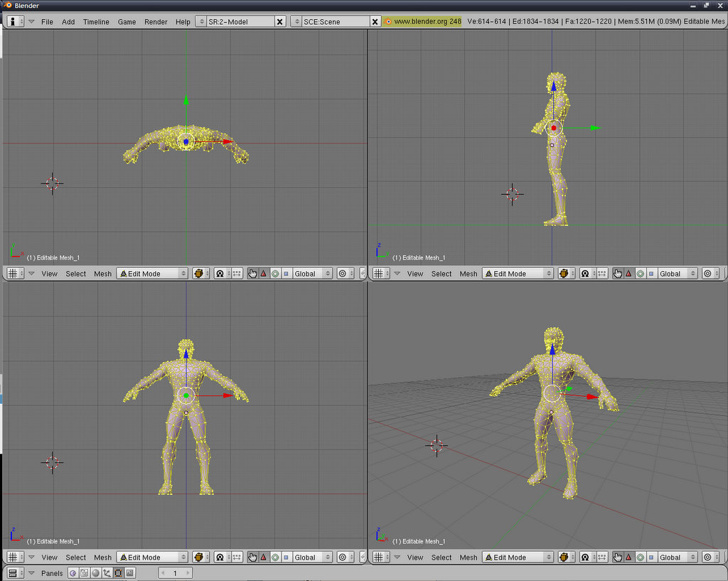This screenshot has height=581, width=728.
Task: Expand Global orientation dropdown in bottom-left viewport
Action: (313, 558)
